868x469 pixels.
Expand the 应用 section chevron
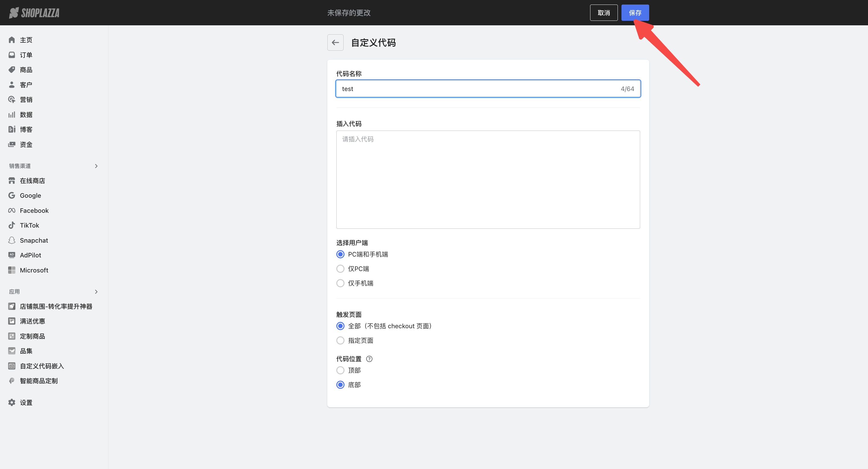pyautogui.click(x=96, y=292)
